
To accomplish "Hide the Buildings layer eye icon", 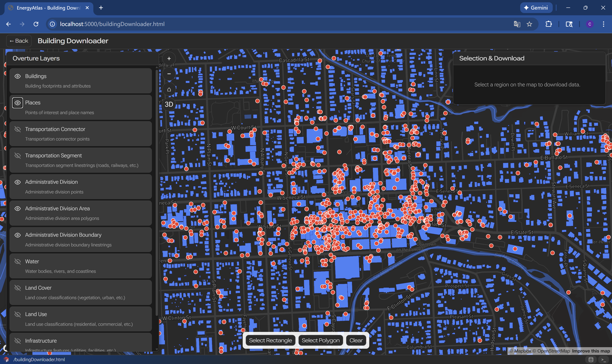I will point(17,76).
